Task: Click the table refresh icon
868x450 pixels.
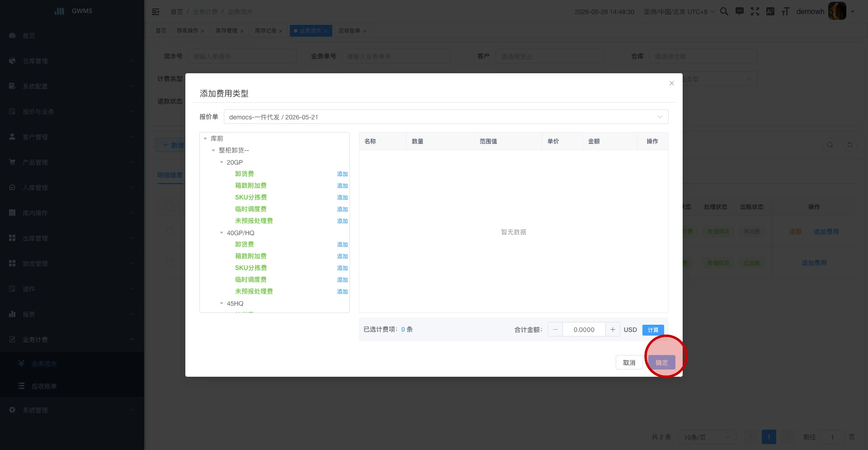Action: 850,145
